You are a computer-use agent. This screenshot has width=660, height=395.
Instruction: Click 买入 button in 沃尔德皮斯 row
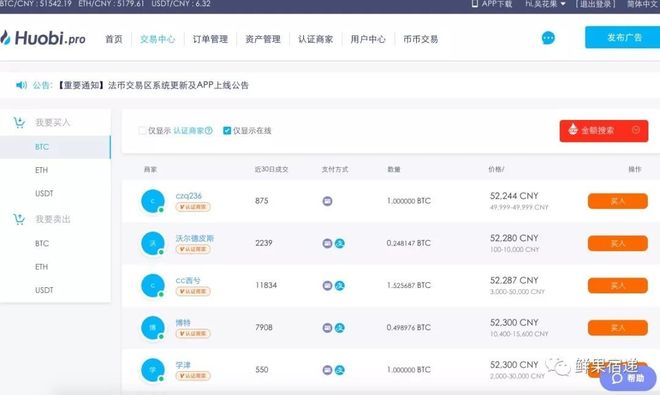coord(617,243)
